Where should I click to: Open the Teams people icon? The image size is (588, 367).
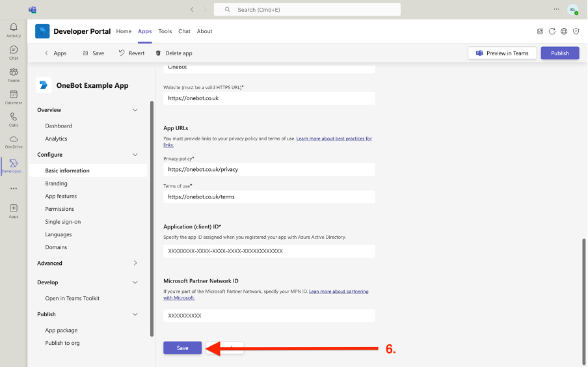[14, 75]
